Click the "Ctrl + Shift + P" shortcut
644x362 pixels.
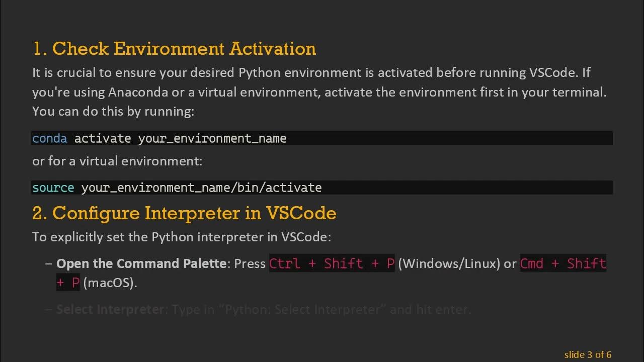point(332,263)
